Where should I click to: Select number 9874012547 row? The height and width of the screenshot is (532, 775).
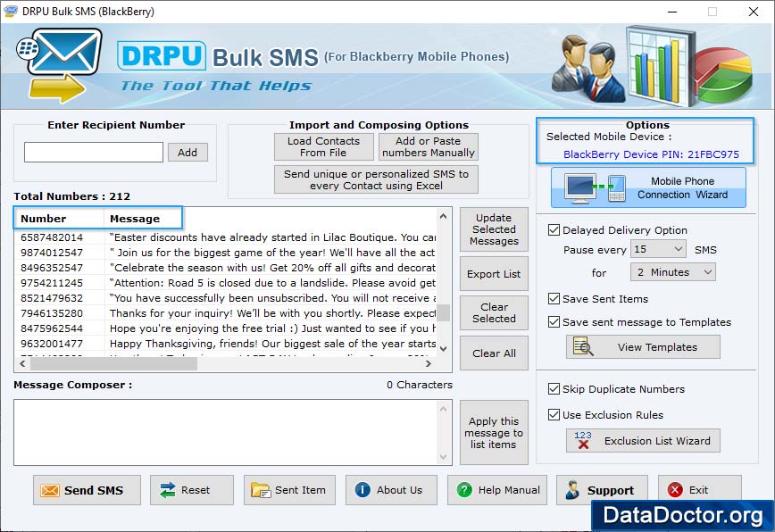pyautogui.click(x=225, y=253)
